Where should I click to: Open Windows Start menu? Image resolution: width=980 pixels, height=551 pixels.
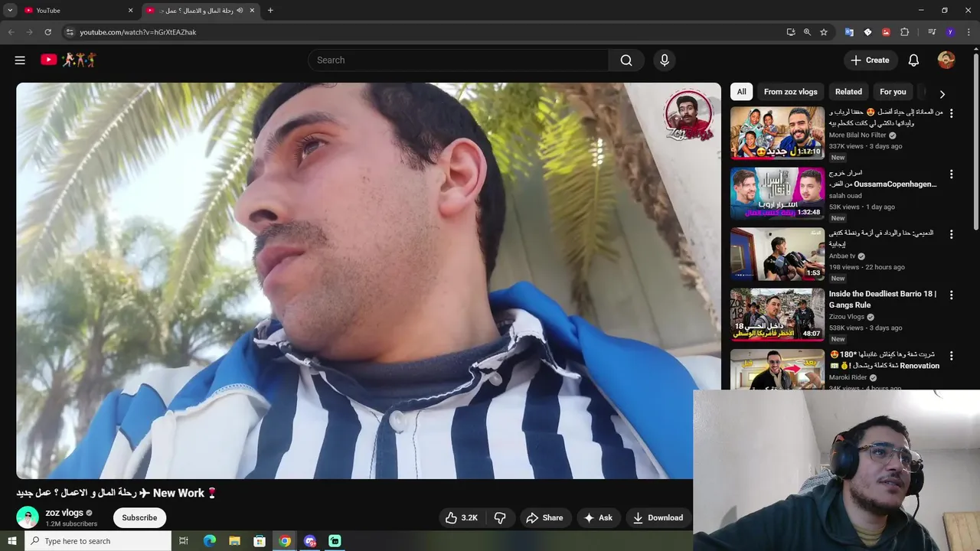[11, 541]
